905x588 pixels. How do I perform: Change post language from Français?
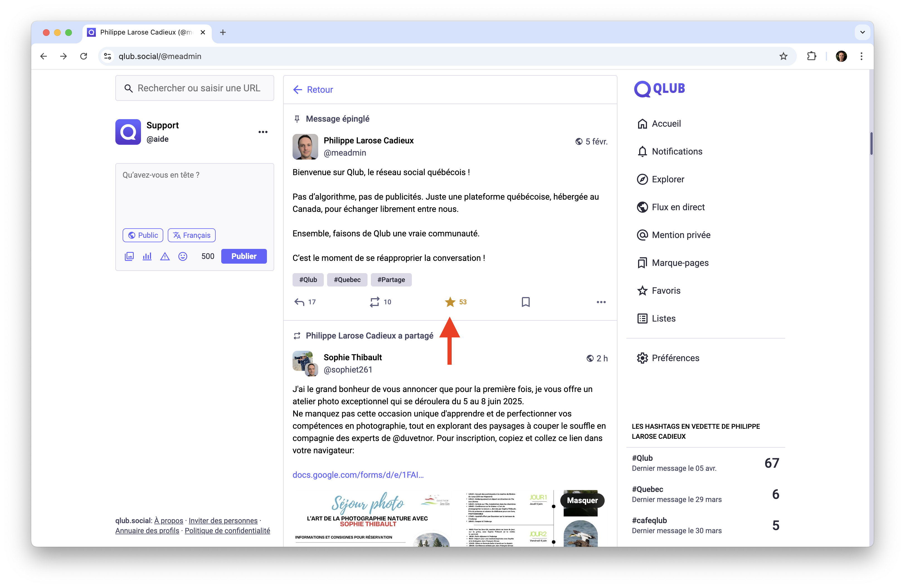click(192, 235)
